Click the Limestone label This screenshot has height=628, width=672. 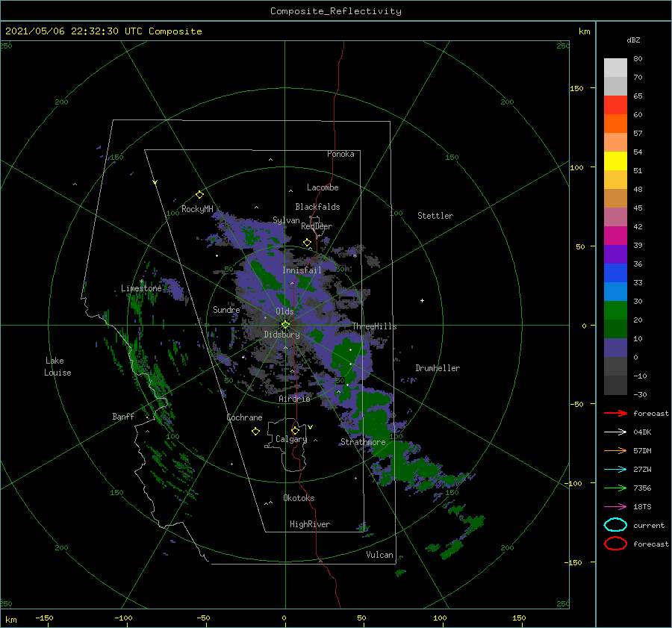pyautogui.click(x=141, y=288)
